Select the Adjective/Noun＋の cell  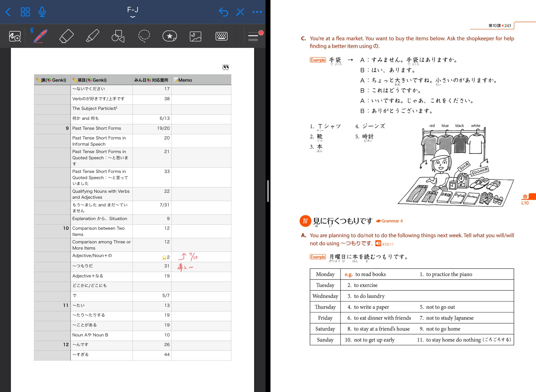[x=101, y=257]
